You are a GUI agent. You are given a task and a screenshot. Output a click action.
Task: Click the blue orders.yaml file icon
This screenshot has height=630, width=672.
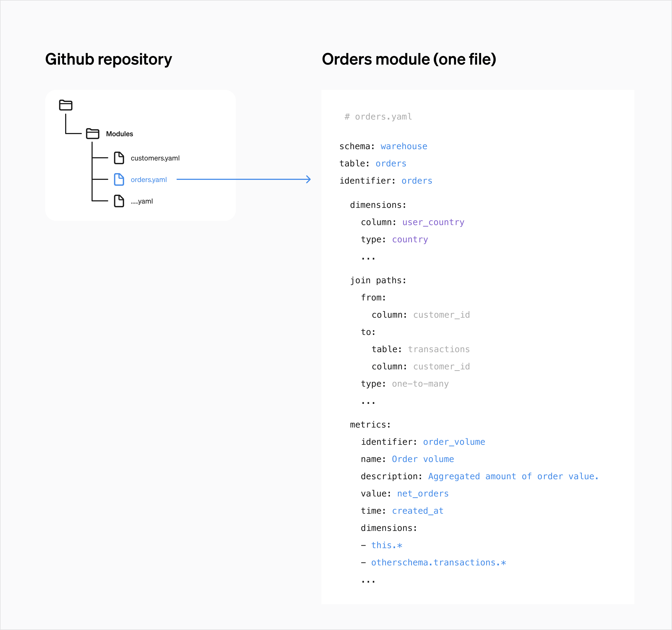pyautogui.click(x=119, y=180)
